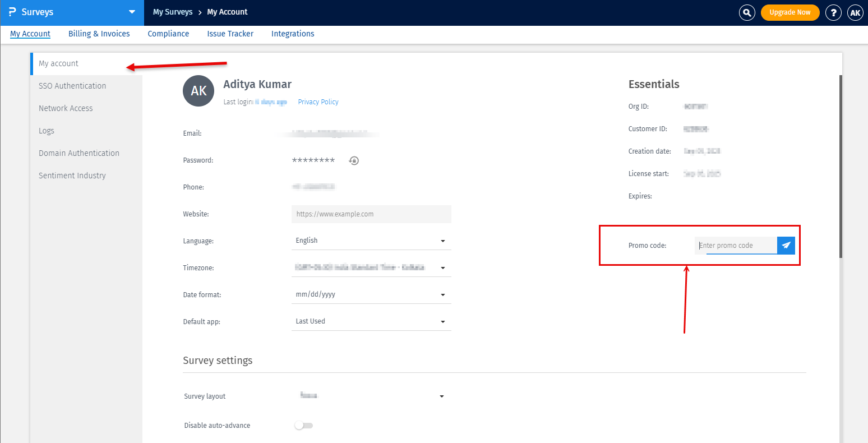Viewport: 868px width, 443px height.
Task: Click the reset password icon
Action: tap(354, 160)
